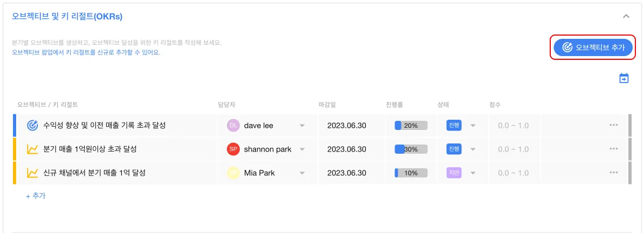
Task: Collapse the 오브젝티브 및 키 리절트(OKRs) section
Action: [626, 17]
